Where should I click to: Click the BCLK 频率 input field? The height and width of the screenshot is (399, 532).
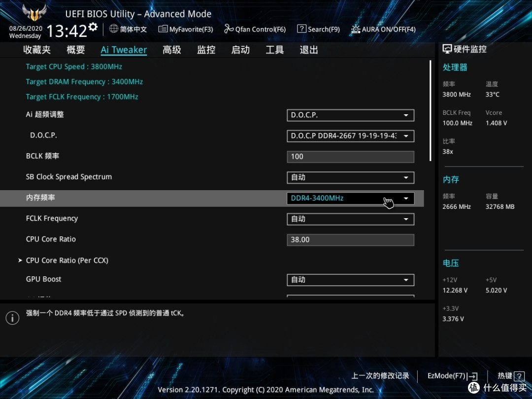click(351, 157)
